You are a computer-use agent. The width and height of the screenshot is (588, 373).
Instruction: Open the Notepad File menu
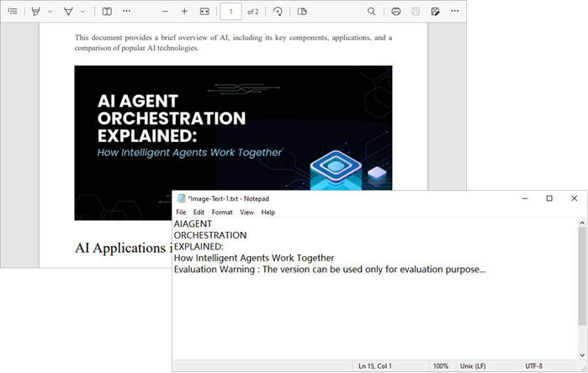pos(181,212)
